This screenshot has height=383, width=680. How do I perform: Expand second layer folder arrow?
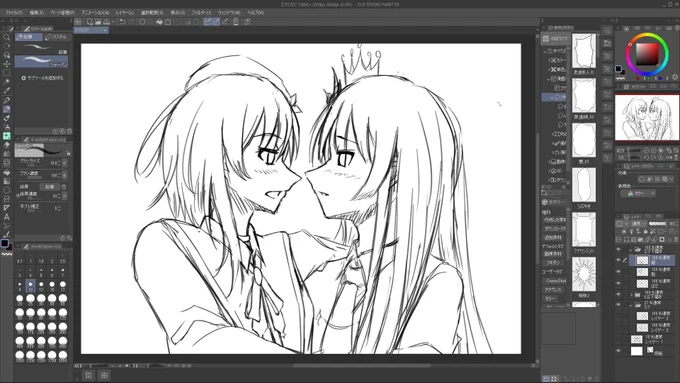(631, 295)
